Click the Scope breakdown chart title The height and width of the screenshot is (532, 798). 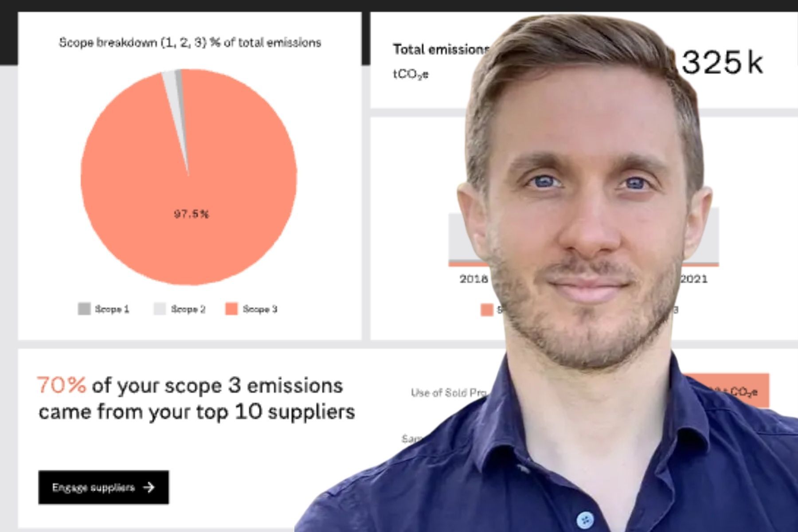tap(190, 43)
